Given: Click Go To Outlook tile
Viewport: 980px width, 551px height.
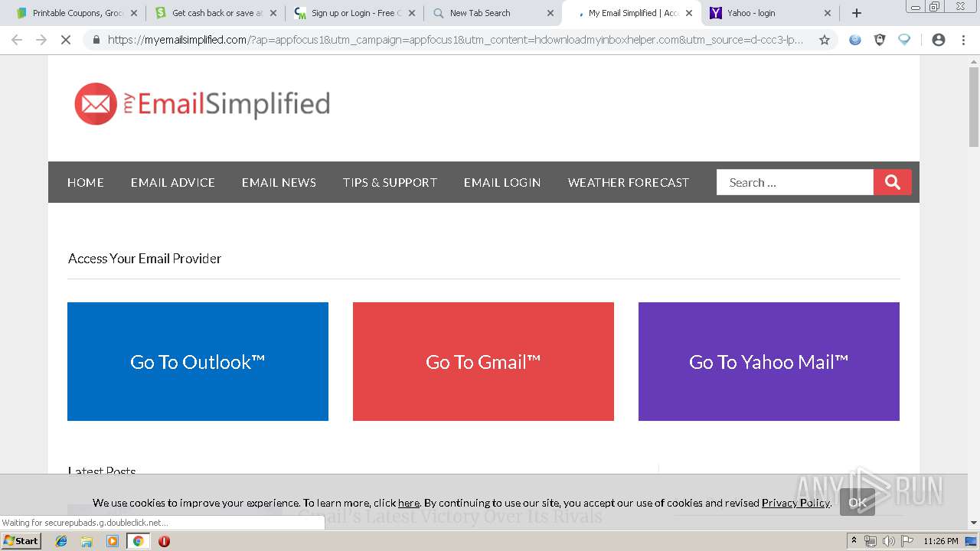Looking at the screenshot, I should coord(198,361).
